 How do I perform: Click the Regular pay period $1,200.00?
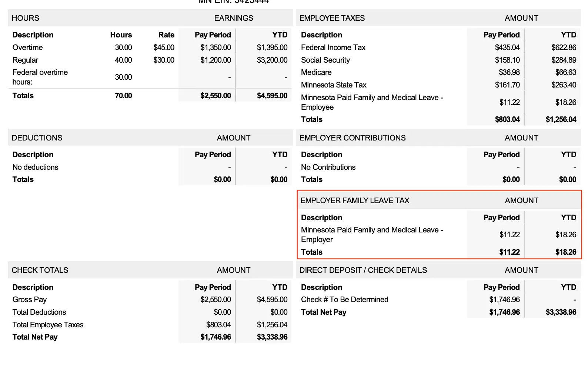216,60
